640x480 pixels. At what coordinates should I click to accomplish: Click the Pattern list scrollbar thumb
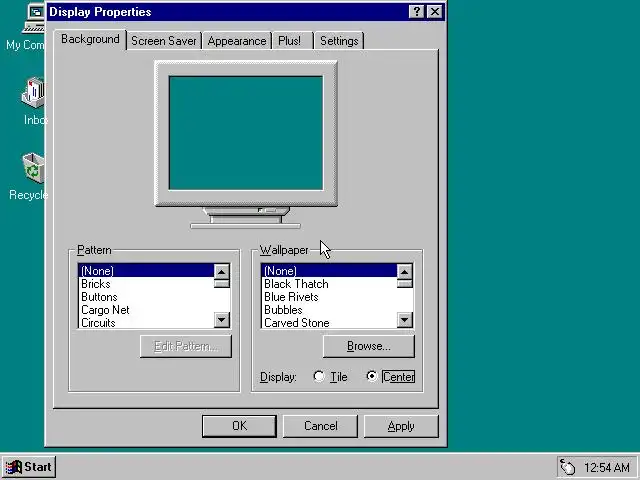coord(222,284)
